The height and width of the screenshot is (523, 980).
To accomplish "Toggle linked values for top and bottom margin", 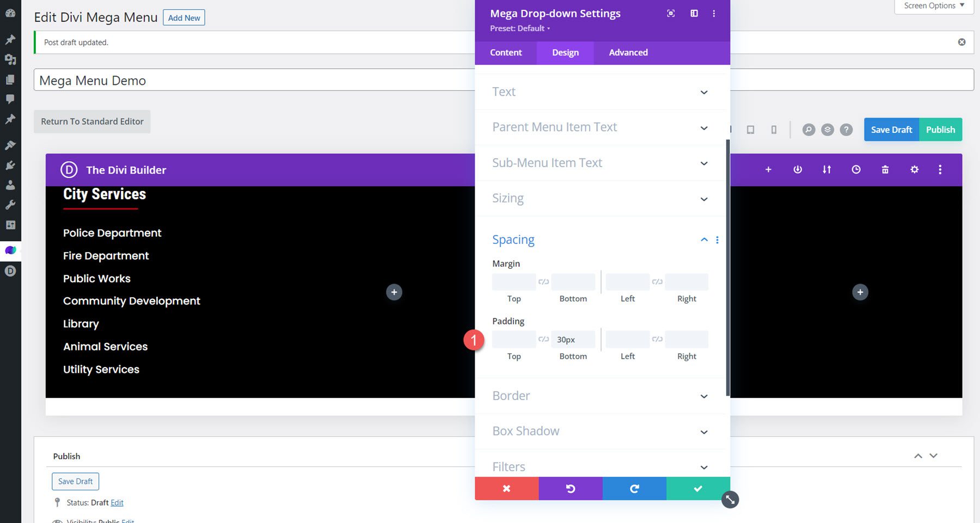I will [543, 282].
